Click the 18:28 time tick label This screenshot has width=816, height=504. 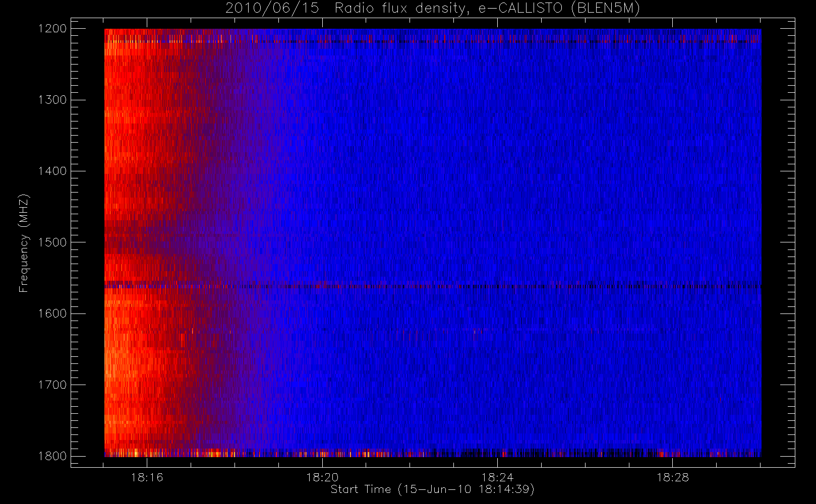click(x=672, y=477)
